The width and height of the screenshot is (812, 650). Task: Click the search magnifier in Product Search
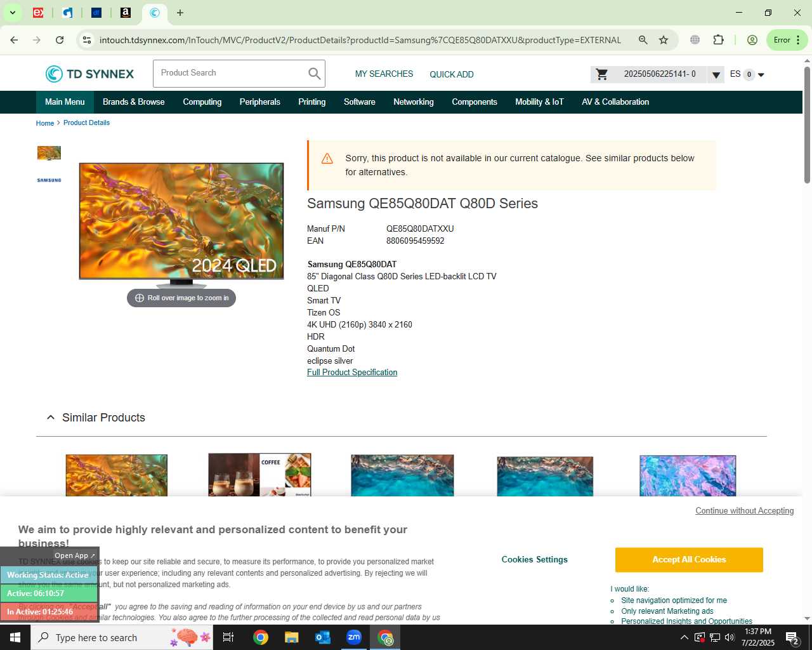point(314,74)
